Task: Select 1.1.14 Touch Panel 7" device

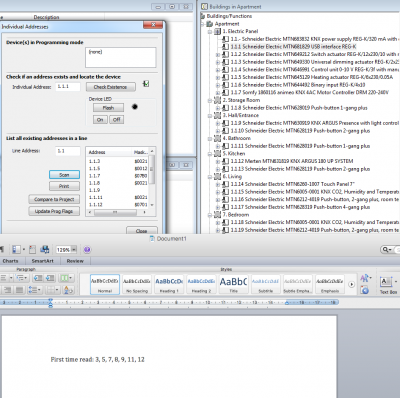Action: (293, 184)
